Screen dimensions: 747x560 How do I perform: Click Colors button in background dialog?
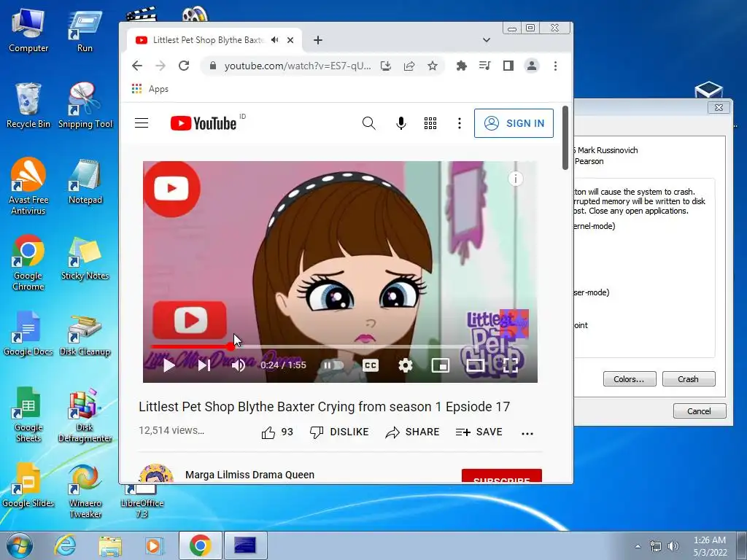click(630, 379)
